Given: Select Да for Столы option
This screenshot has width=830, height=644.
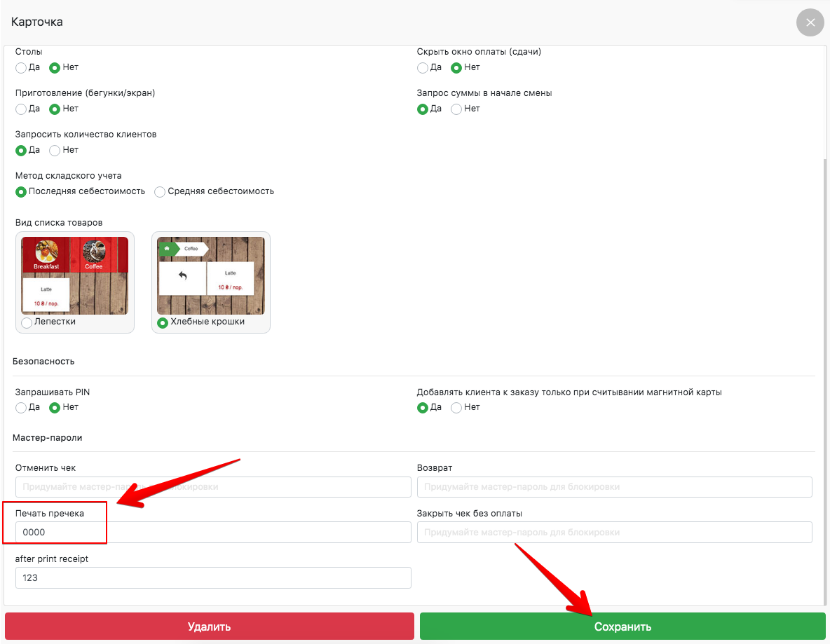Looking at the screenshot, I should [x=21, y=68].
